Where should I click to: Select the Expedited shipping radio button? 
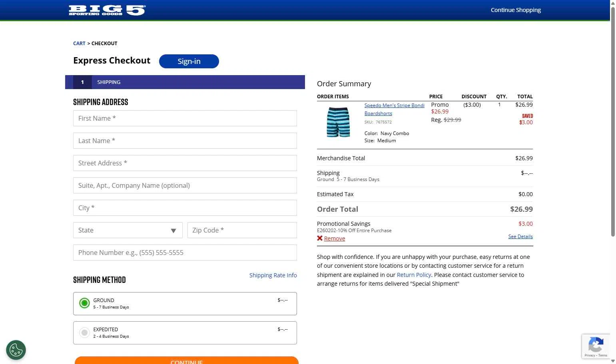(84, 332)
